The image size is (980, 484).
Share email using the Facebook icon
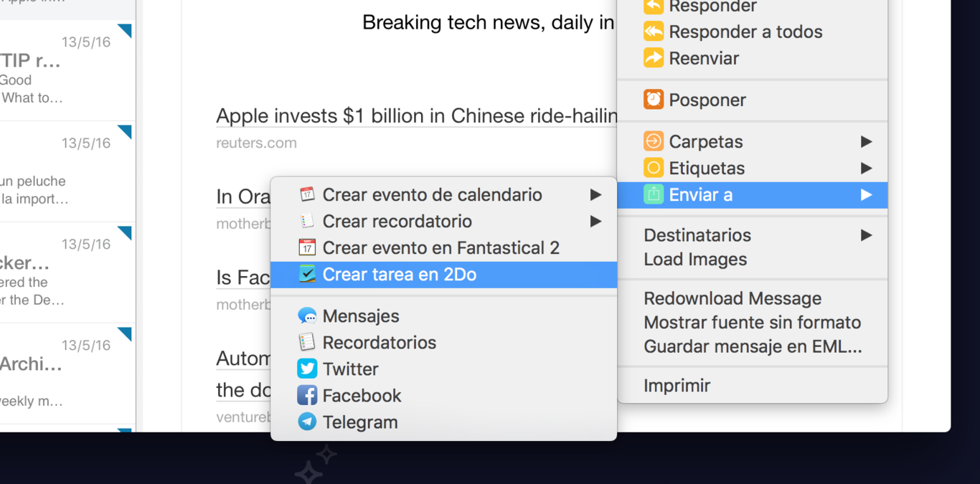(307, 395)
